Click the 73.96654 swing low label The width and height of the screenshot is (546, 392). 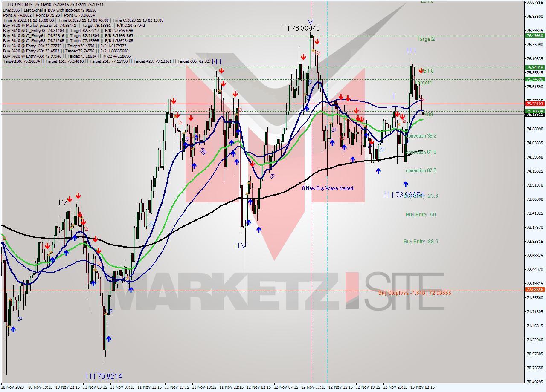click(409, 194)
